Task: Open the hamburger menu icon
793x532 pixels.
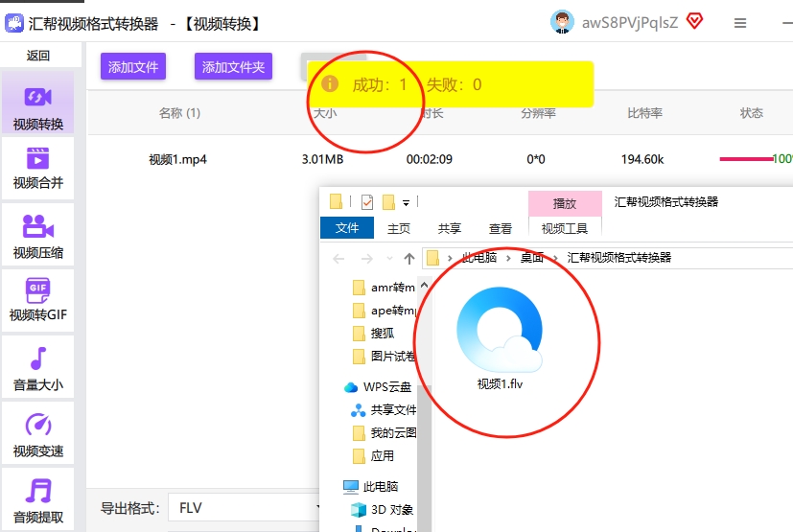Action: 740,23
